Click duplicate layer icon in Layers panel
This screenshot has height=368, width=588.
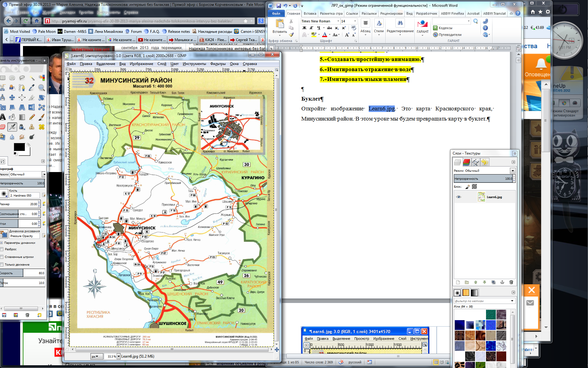click(x=493, y=282)
